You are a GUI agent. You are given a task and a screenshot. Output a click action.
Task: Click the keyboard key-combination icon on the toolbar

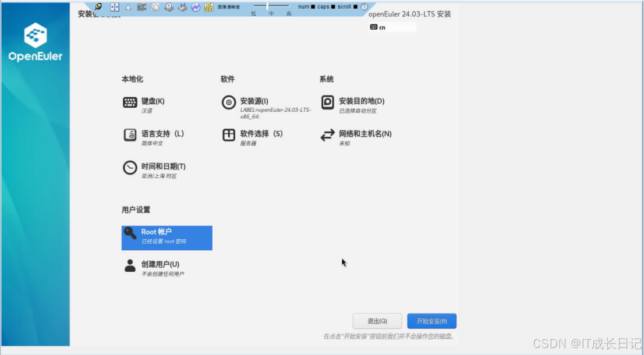click(208, 7)
